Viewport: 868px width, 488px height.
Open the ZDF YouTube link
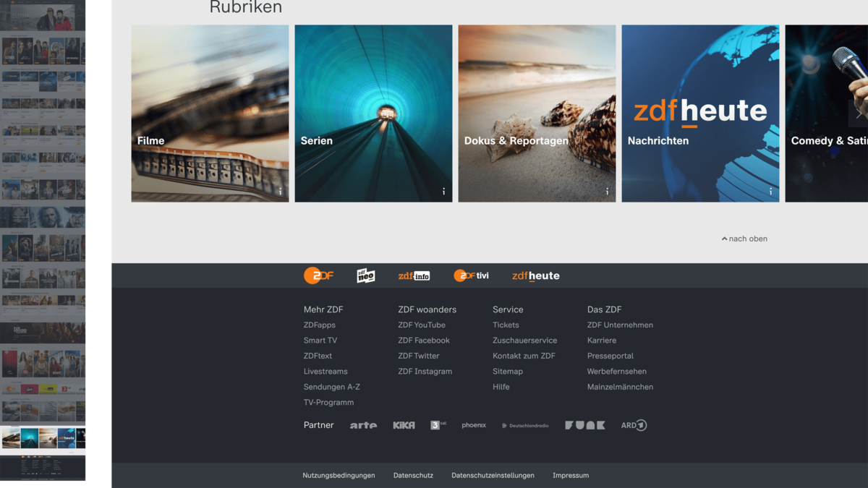point(422,325)
